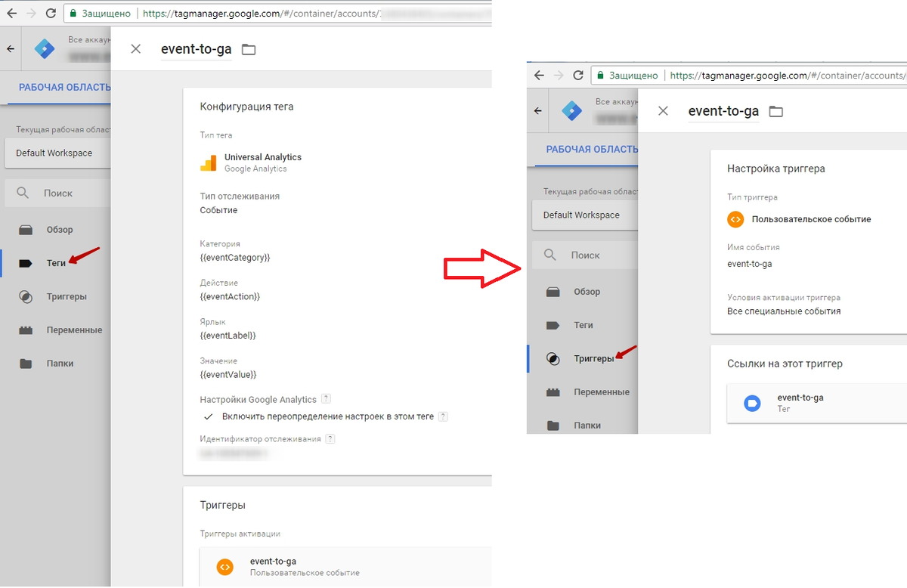The image size is (907, 588).
Task: Click Tag Manager back arrow beside logo, tag configuration screenshot
Action: point(11,48)
